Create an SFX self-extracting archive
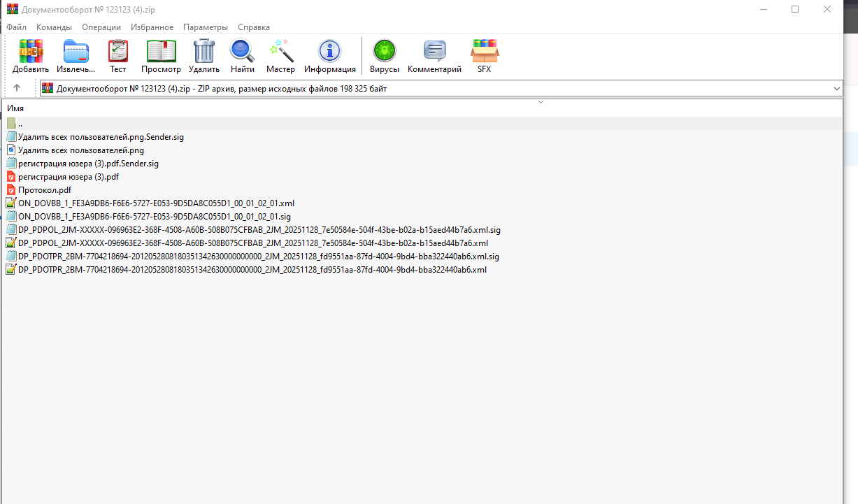 point(484,51)
